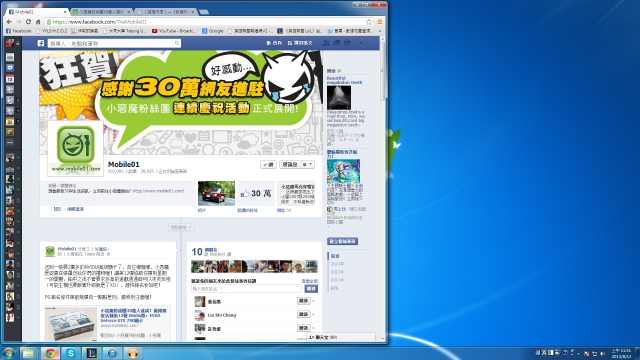Viewport: 640px width, 360px height.
Task: Click the Facebook logo in the blue bar
Action: (41, 43)
